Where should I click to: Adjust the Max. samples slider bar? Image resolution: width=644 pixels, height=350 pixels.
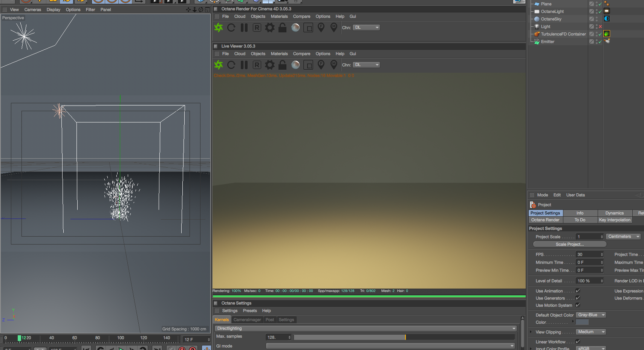pyautogui.click(x=404, y=337)
